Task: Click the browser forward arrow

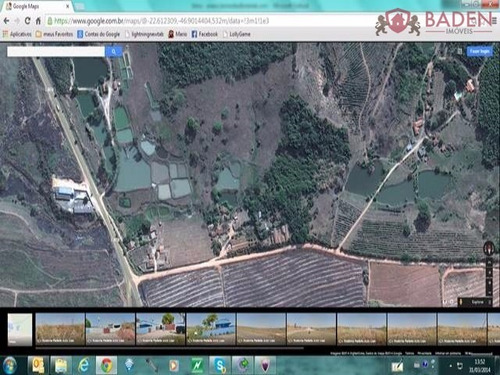Action: [17, 21]
